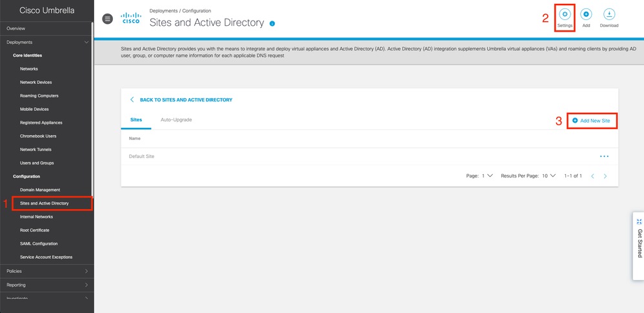Open Roaming Computers in sidebar
Screen dimensions: 644x313
click(39, 96)
